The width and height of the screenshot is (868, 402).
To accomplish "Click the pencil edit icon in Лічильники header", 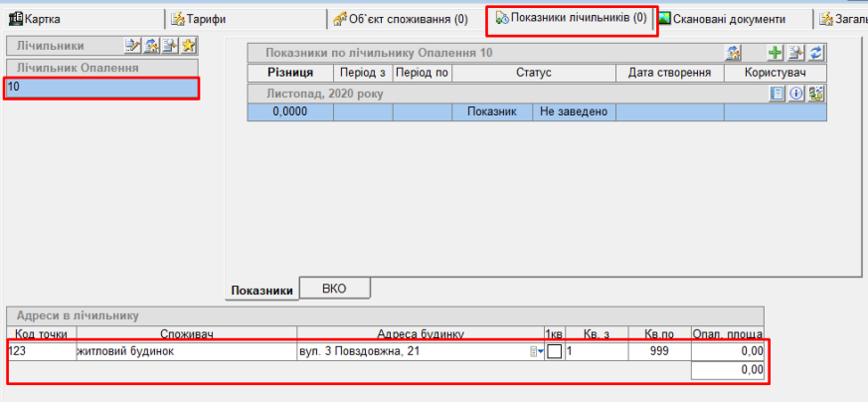I will tap(132, 46).
